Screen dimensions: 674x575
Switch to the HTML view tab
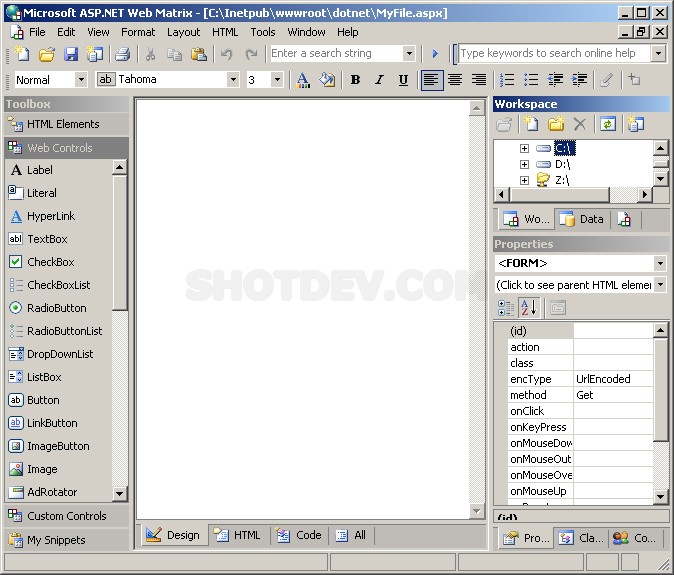[238, 535]
